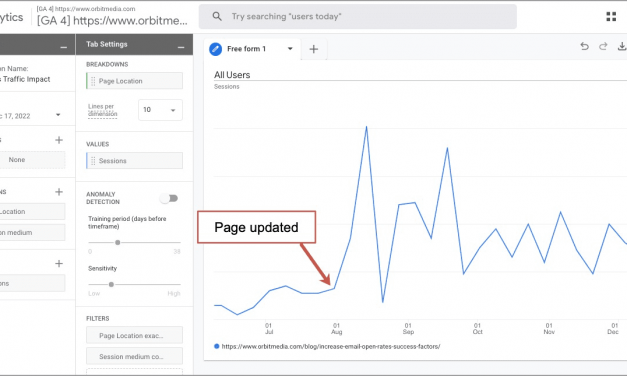This screenshot has height=376, width=627.
Task: Click the legend URL for email open rates
Action: pyautogui.click(x=331, y=346)
